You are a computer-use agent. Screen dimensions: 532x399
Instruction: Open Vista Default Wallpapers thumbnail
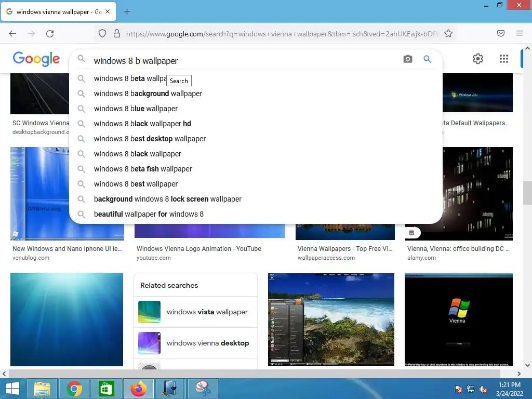click(478, 92)
